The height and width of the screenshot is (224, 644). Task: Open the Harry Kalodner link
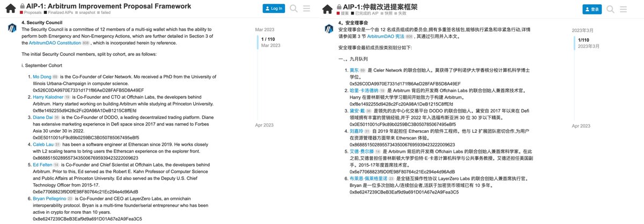[47, 97]
